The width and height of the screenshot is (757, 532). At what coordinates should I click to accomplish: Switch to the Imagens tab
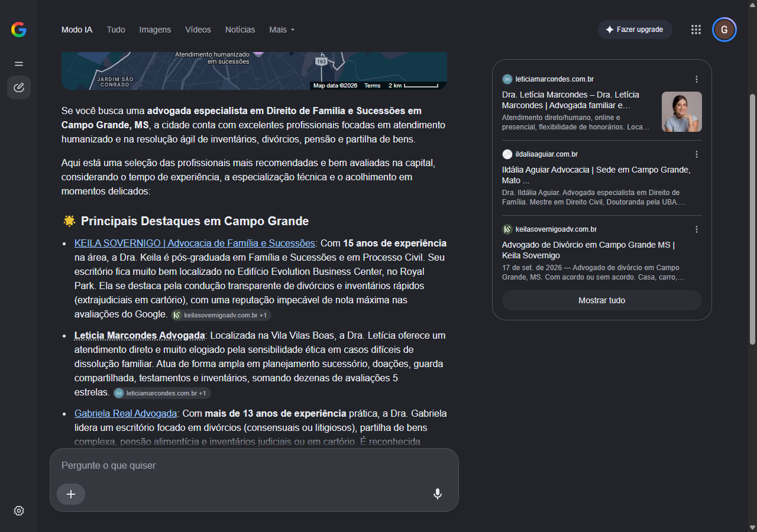click(155, 30)
